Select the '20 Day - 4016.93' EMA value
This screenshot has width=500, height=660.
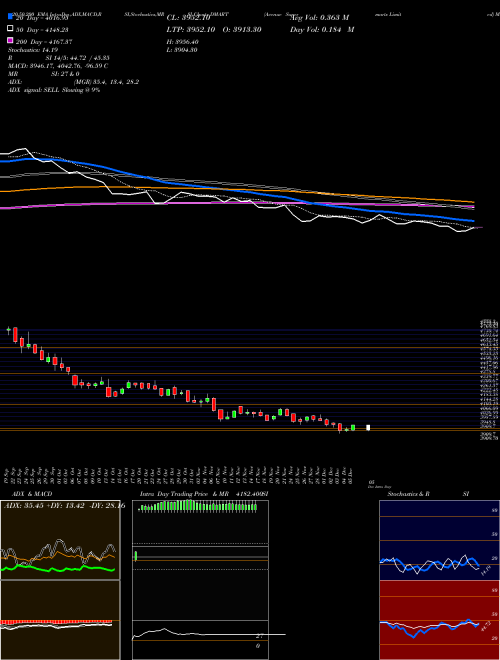[42, 18]
